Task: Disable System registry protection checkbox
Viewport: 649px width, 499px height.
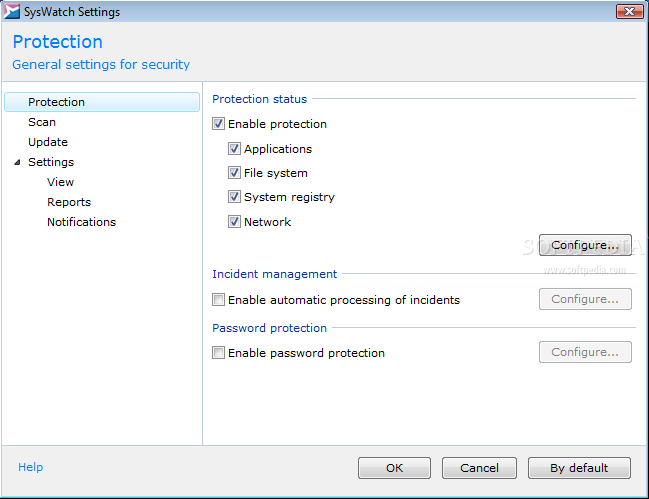Action: pyautogui.click(x=234, y=197)
